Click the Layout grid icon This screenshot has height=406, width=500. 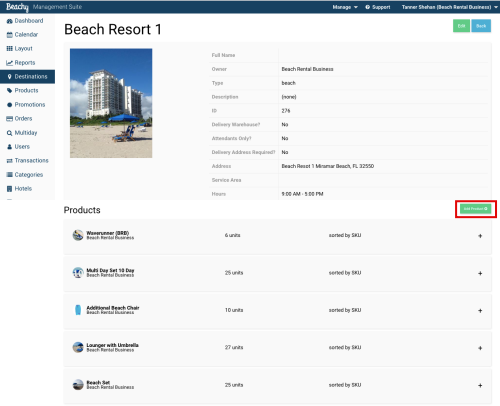pyautogui.click(x=9, y=49)
